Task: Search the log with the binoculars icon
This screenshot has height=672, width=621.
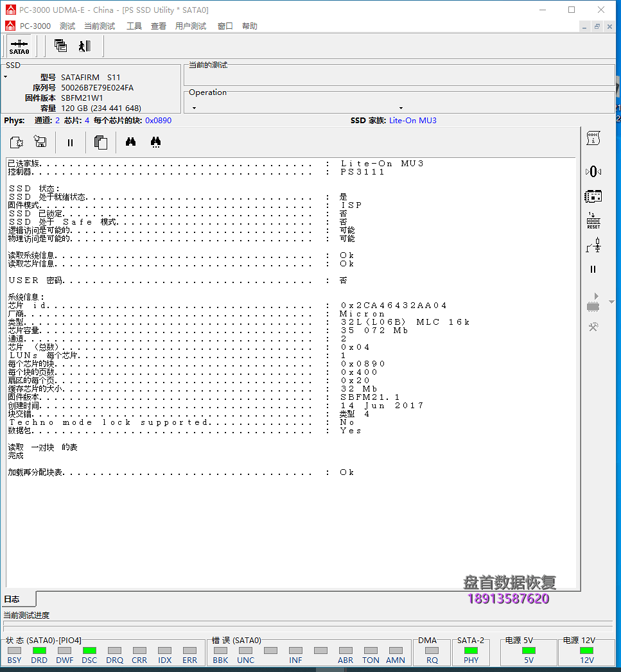Action: [x=131, y=142]
